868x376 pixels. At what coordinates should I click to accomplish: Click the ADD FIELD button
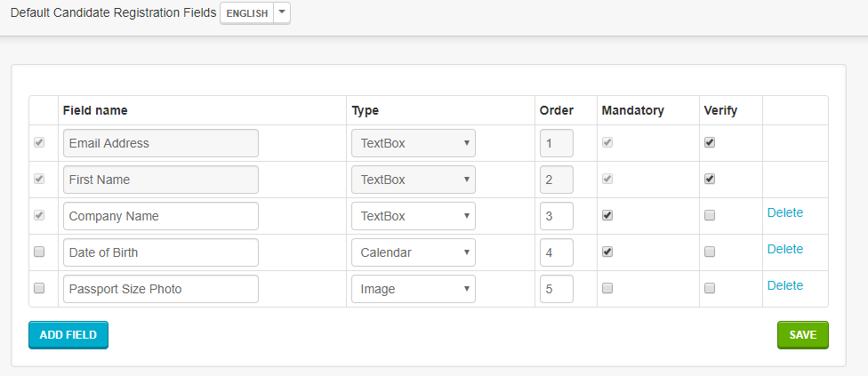coord(68,335)
